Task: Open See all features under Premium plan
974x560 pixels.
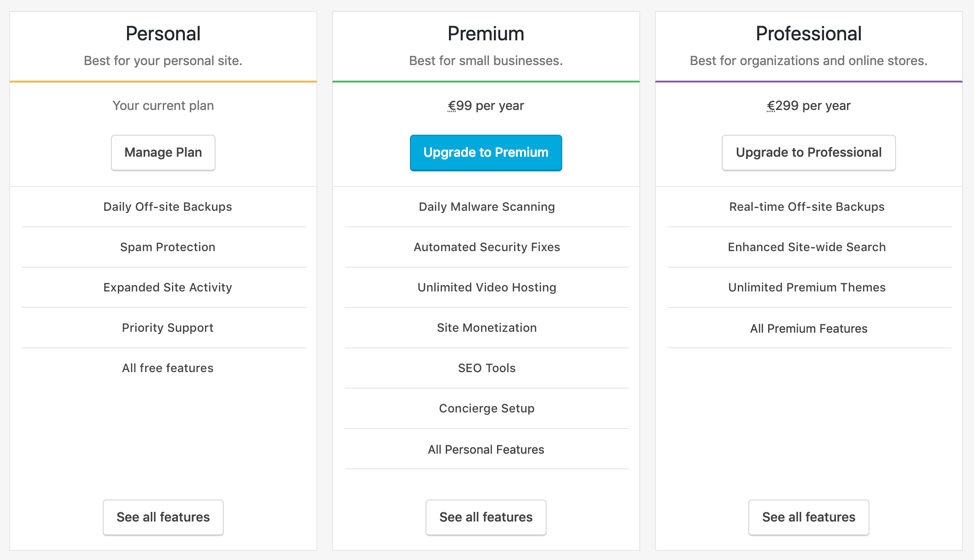Action: tap(486, 517)
